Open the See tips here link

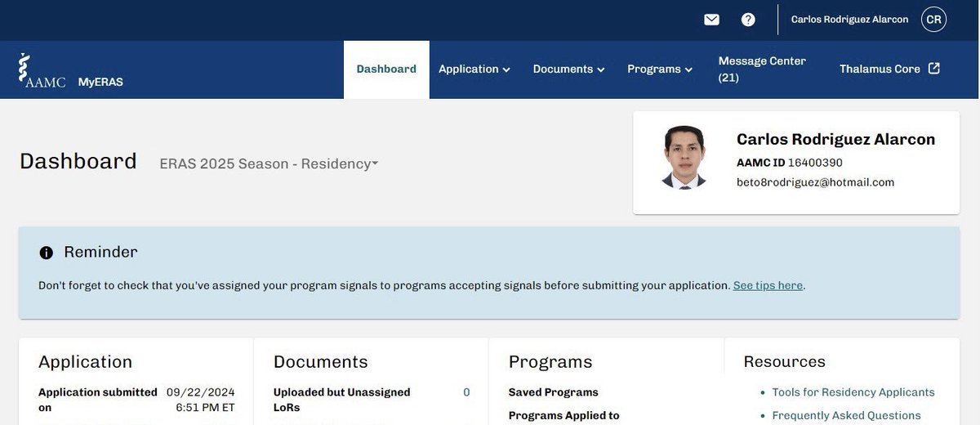(768, 285)
